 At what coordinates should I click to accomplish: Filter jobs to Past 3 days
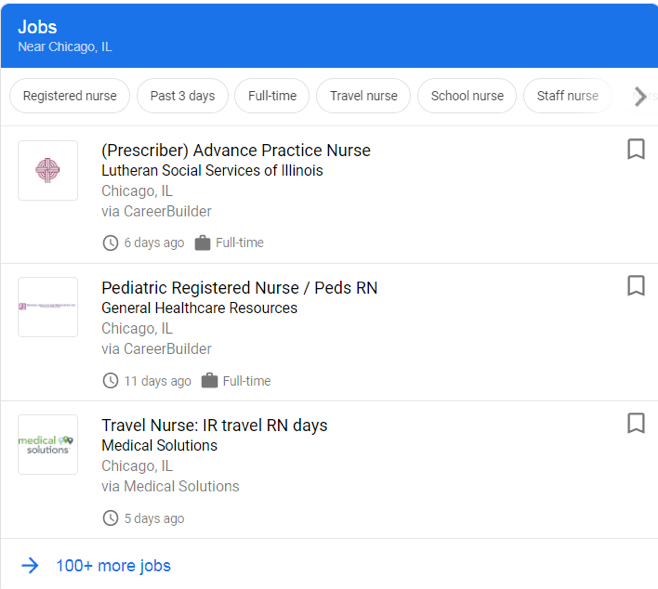183,96
